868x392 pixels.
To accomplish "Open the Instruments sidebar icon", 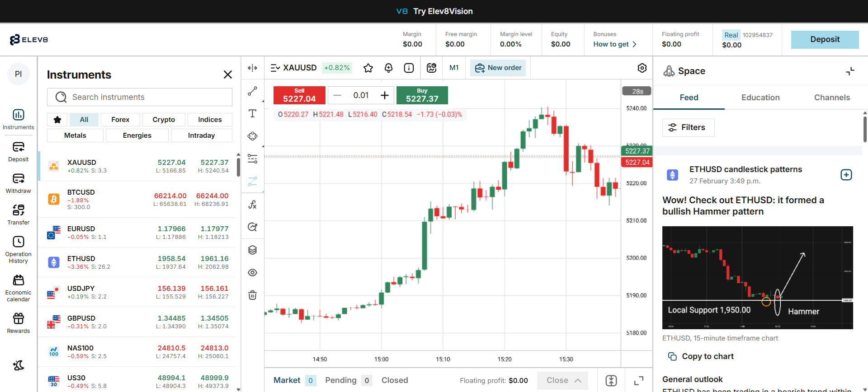I will (x=18, y=119).
